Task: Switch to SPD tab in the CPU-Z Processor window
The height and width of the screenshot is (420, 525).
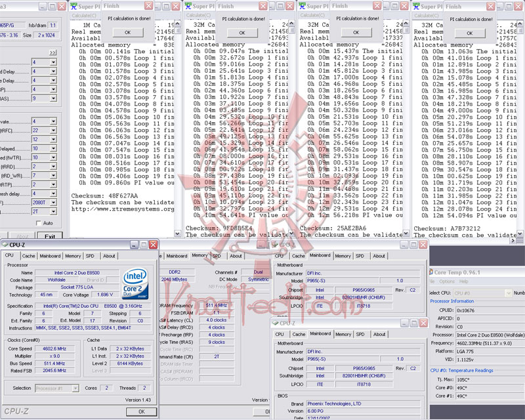Action: [x=90, y=256]
